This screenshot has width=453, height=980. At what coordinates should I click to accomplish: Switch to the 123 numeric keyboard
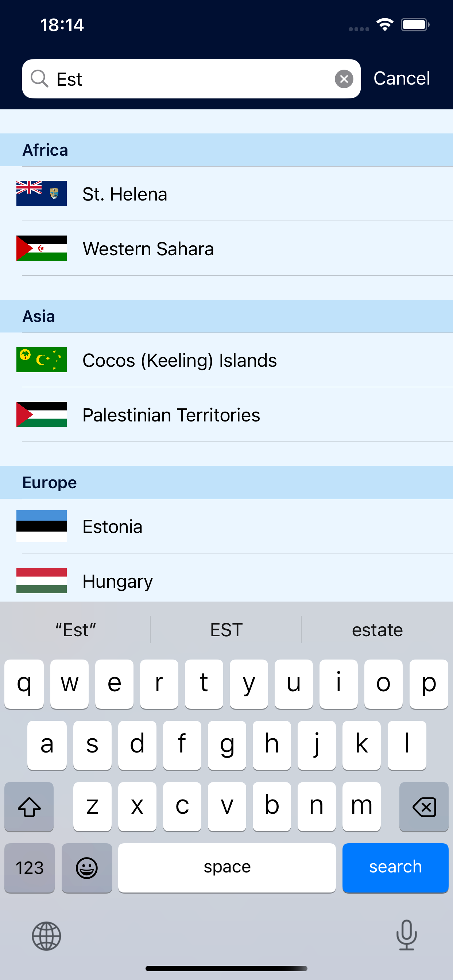coord(29,868)
